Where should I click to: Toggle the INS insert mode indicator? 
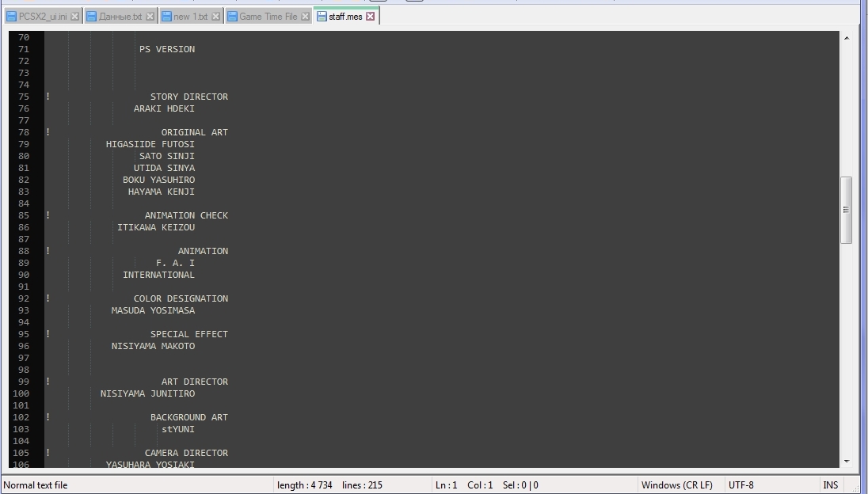pos(830,485)
